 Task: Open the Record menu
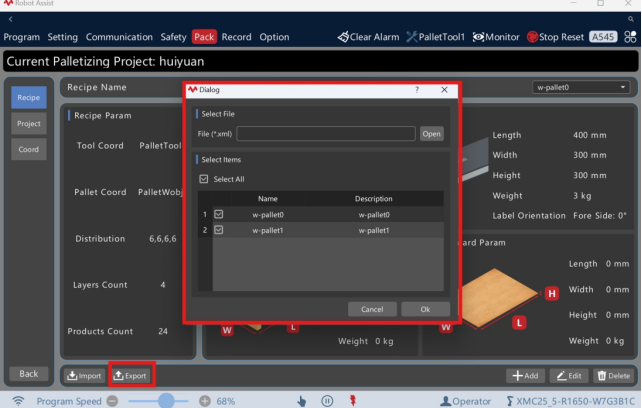point(236,37)
